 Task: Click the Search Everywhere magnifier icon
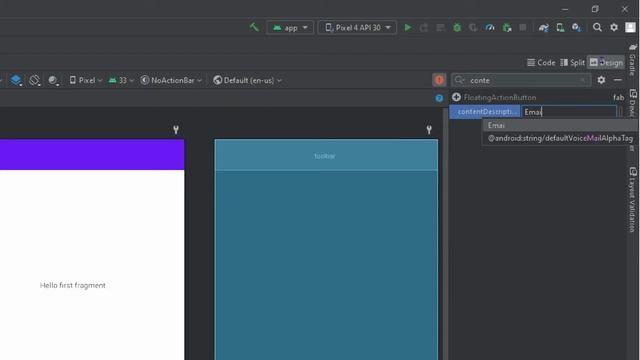pyautogui.click(x=597, y=27)
